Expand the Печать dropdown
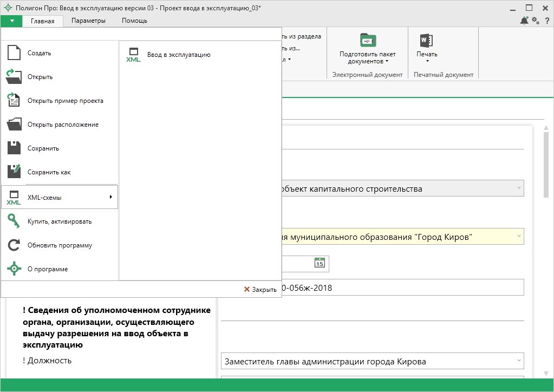 (x=427, y=57)
